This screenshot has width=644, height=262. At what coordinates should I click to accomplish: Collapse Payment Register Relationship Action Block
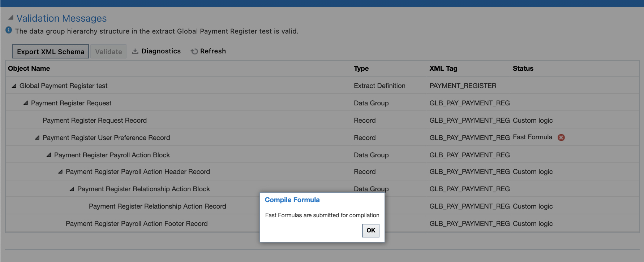pos(72,189)
